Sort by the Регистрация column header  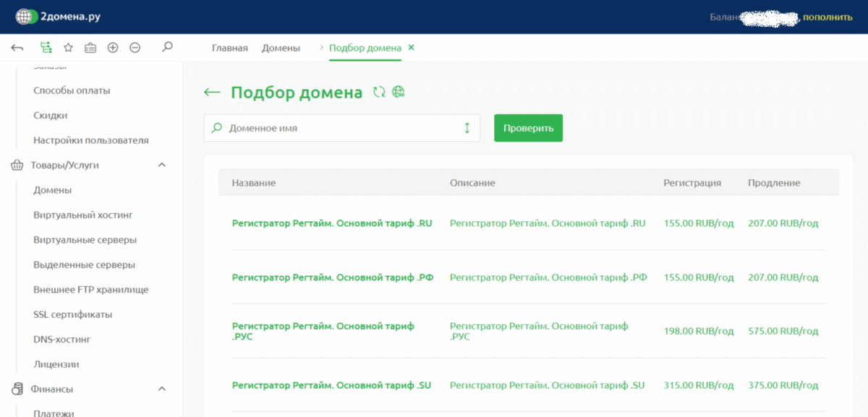pyautogui.click(x=692, y=183)
